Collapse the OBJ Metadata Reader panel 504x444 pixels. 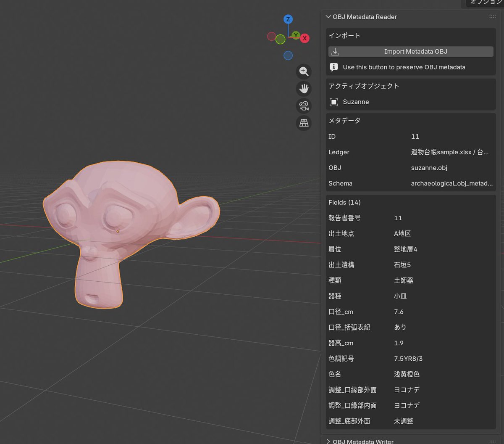point(328,17)
